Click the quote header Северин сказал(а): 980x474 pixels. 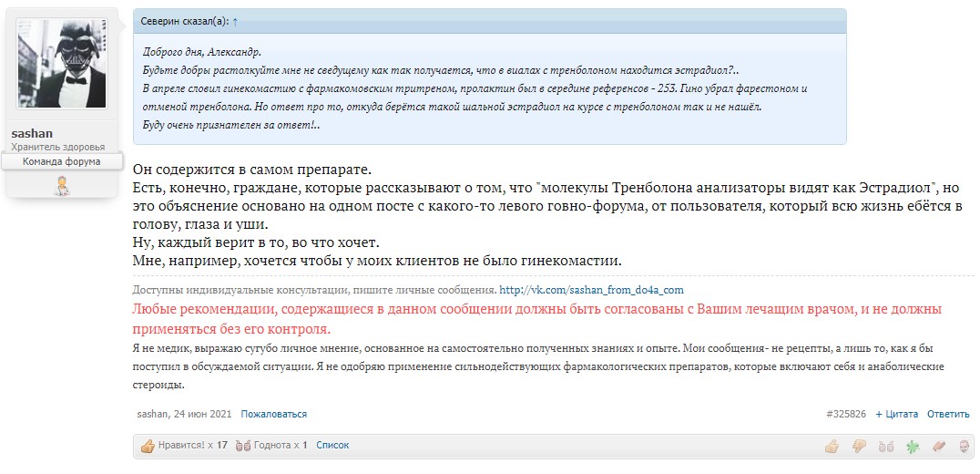coord(185,21)
